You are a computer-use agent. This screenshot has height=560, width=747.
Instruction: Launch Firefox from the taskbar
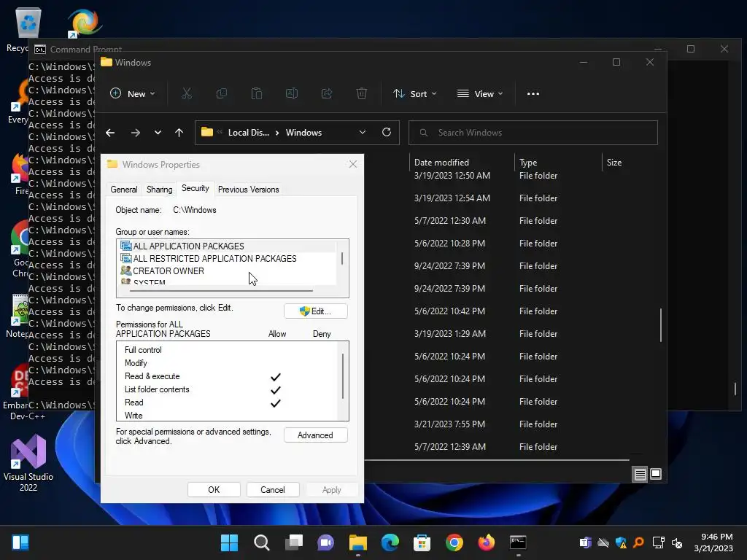point(487,542)
